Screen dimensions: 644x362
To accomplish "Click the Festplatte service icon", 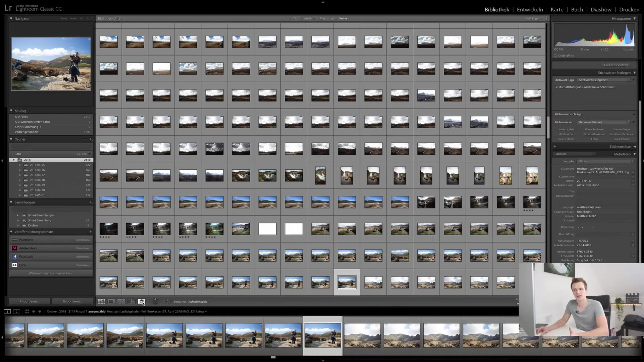I will pos(14,240).
